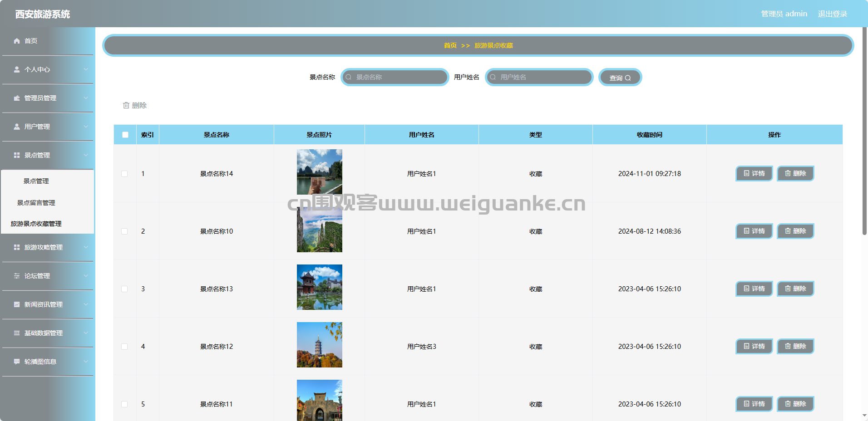Check the checkbox for row 景点名称14
868x421 pixels.
click(x=124, y=174)
